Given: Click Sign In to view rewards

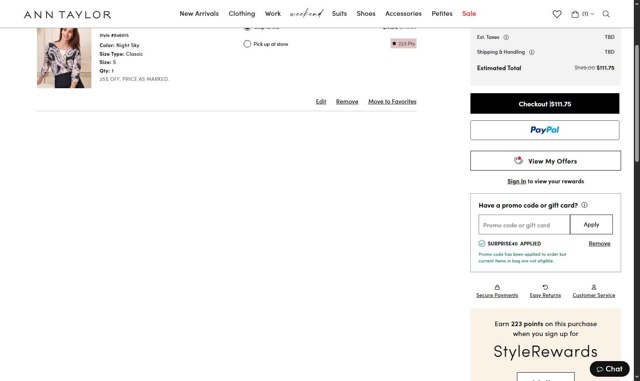Looking at the screenshot, I should [516, 181].
